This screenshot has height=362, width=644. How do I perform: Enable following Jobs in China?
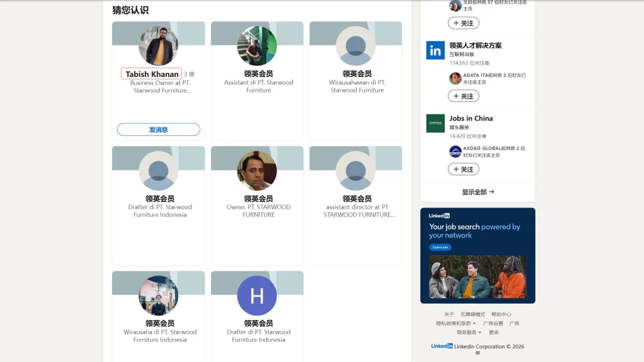click(463, 169)
